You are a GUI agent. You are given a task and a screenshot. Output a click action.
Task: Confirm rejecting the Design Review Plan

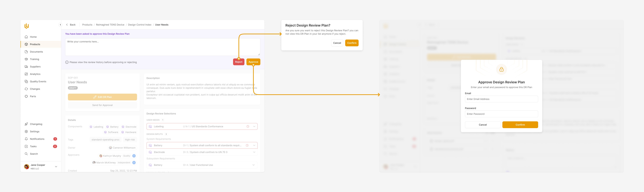click(x=351, y=43)
